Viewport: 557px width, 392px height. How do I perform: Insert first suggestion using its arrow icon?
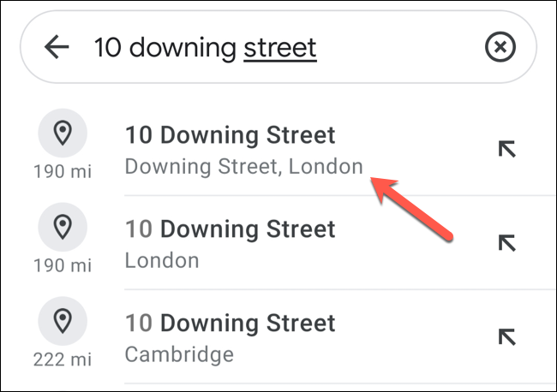[x=508, y=150]
